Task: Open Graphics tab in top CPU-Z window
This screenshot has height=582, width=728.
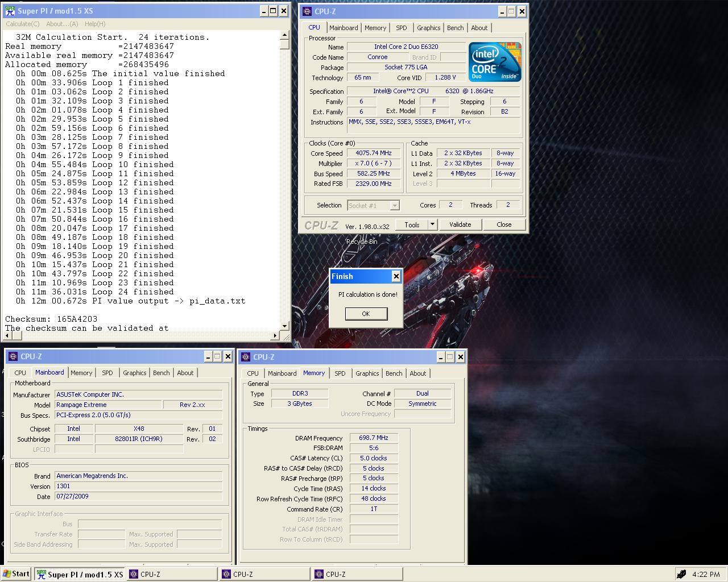Action: 428,28
